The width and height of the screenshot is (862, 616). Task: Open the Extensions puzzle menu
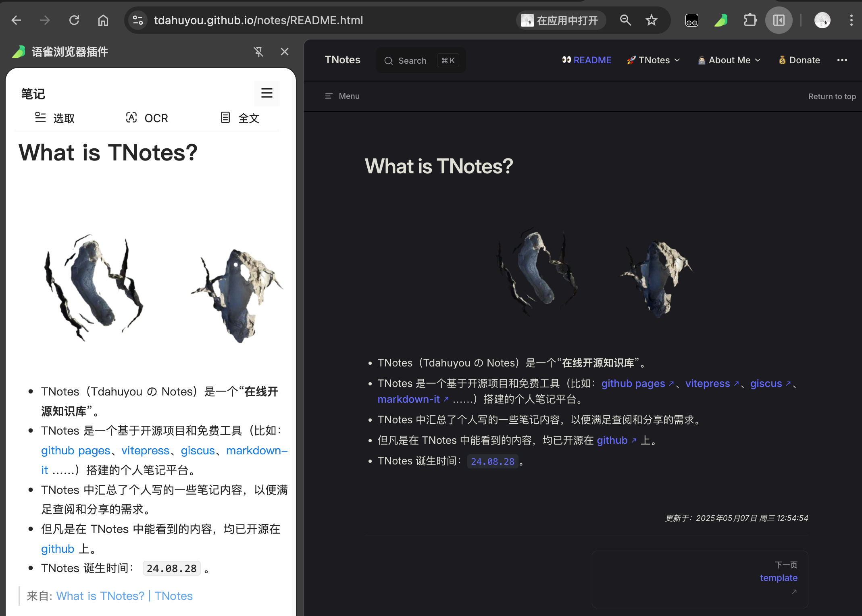point(750,20)
